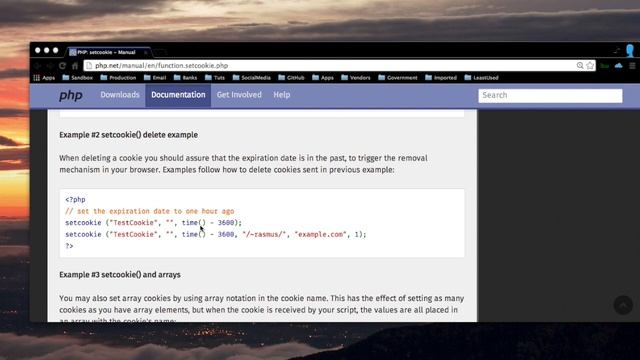Close the setcookie Manual tab
640x360 pixels.
click(x=145, y=52)
